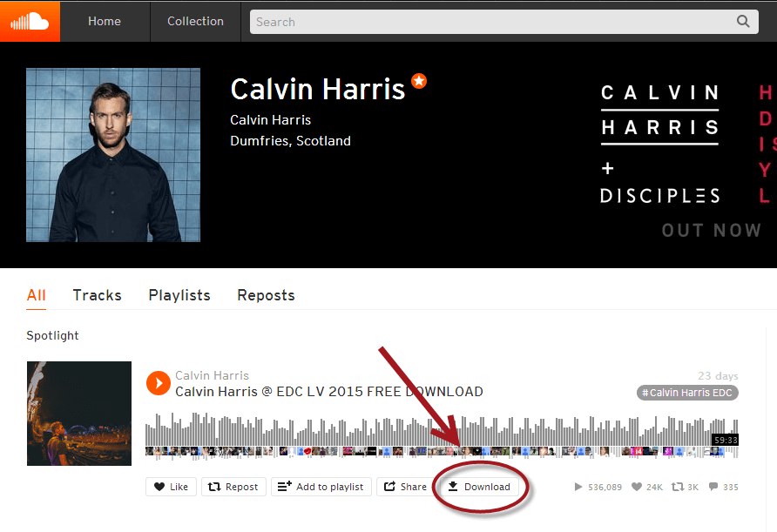The height and width of the screenshot is (532, 777).
Task: Repost the track
Action: click(x=233, y=487)
